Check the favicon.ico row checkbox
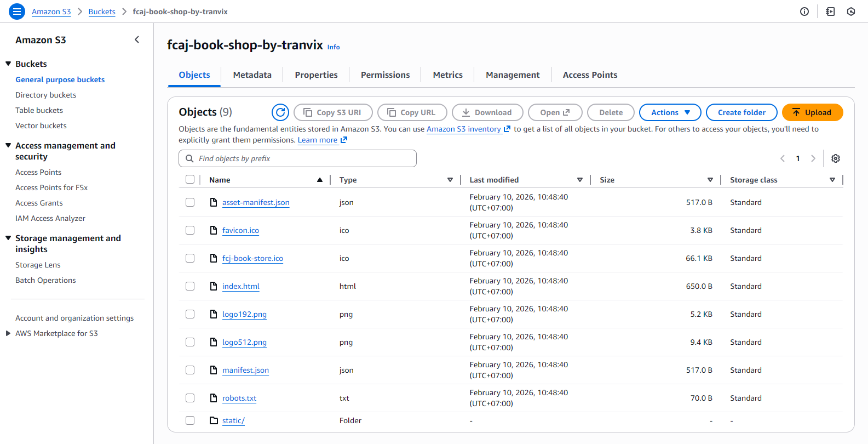Image resolution: width=868 pixels, height=444 pixels. (x=190, y=230)
